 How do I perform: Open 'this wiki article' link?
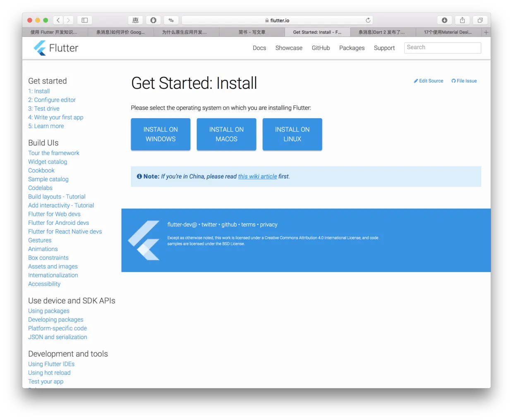[257, 177]
